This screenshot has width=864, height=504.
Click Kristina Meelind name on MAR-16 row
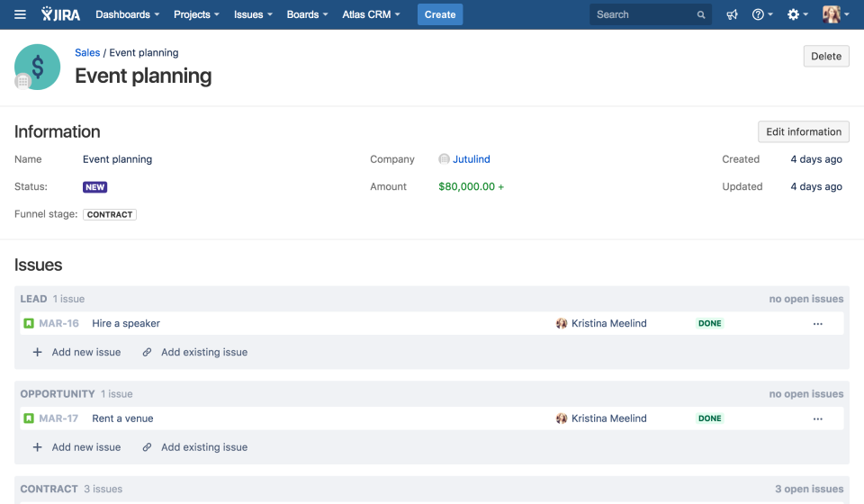pyautogui.click(x=609, y=323)
